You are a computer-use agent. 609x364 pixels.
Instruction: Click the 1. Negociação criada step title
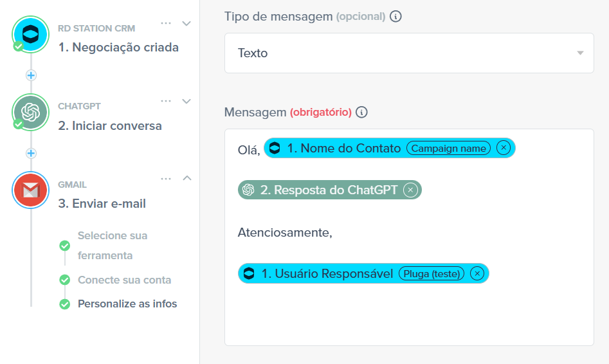pyautogui.click(x=118, y=48)
